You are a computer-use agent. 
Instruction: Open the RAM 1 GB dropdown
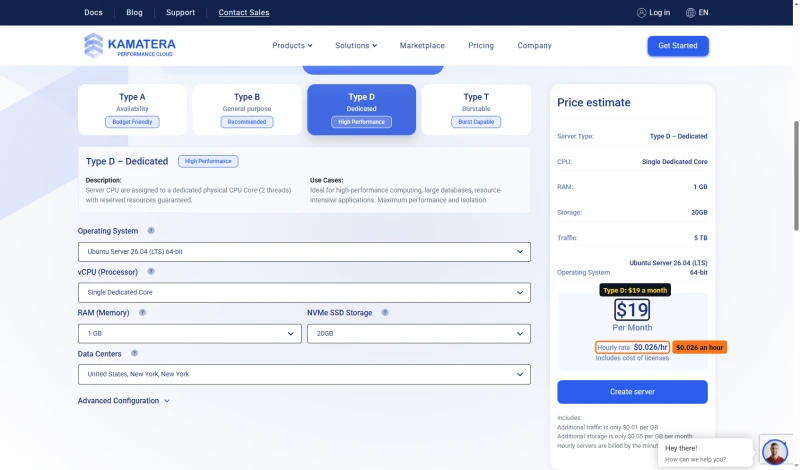point(190,334)
